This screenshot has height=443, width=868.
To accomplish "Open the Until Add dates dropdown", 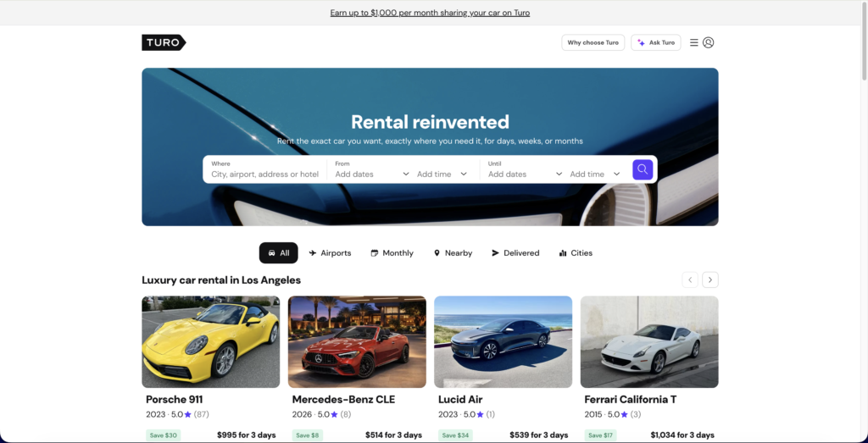I will click(525, 174).
